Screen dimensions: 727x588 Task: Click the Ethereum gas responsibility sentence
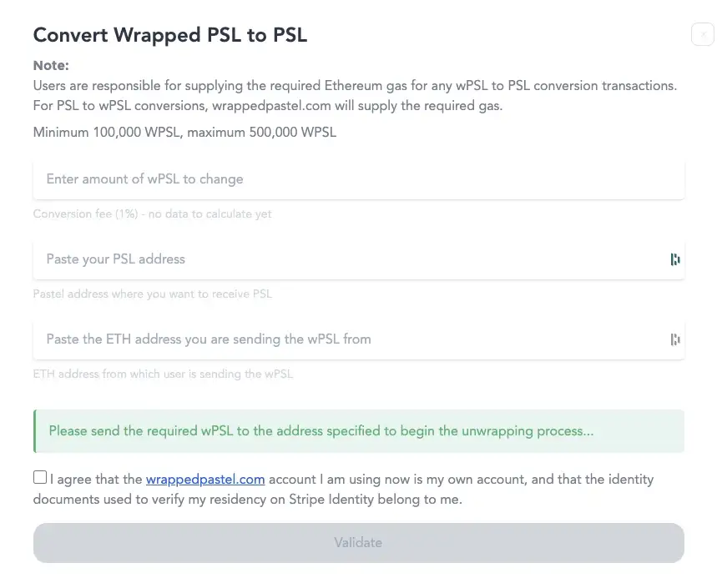356,86
